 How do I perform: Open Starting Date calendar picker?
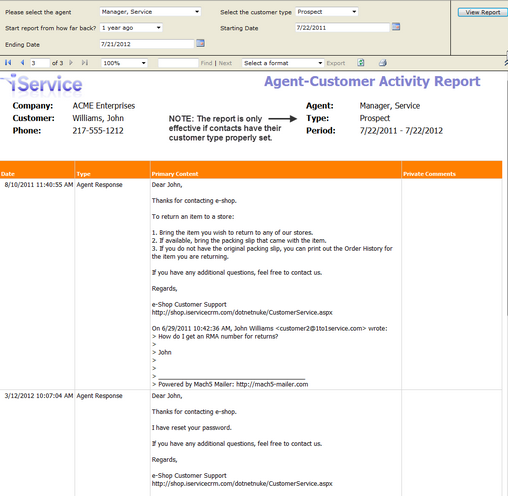[x=396, y=27]
